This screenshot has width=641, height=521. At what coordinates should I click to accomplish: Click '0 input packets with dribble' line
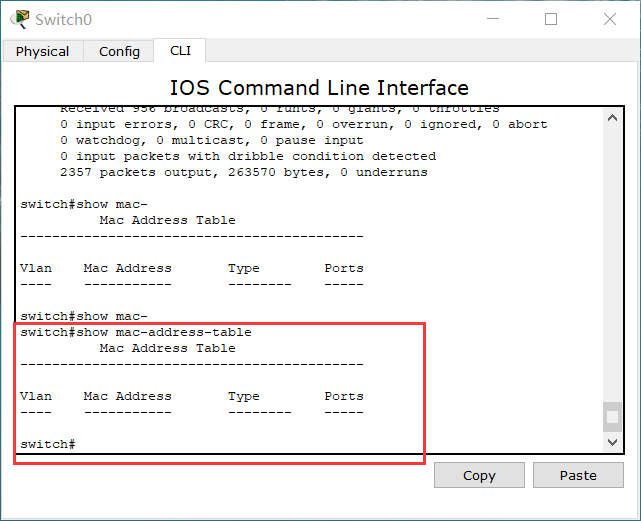tap(248, 156)
